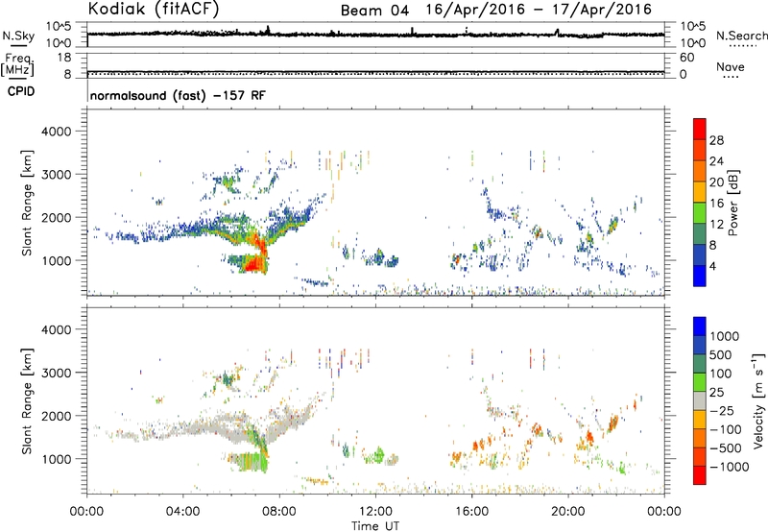This screenshot has height=532, width=768.
Task: Click the green velocity echo patch near 07:00
Action: point(252,463)
